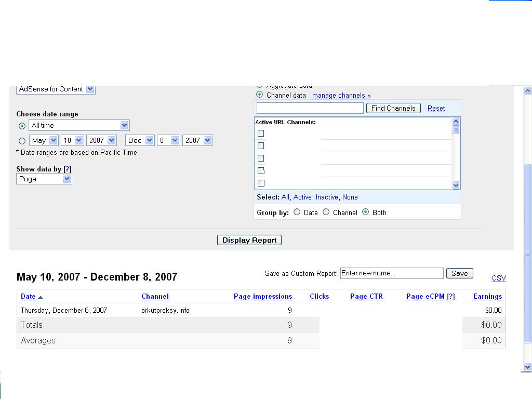Click the orkutproksy.info channel cell
This screenshot has width=532, height=399.
point(166,311)
